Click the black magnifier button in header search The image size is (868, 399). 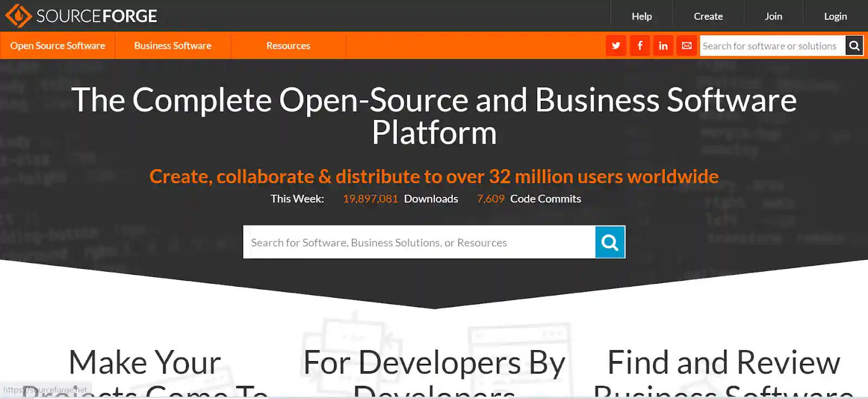click(854, 46)
